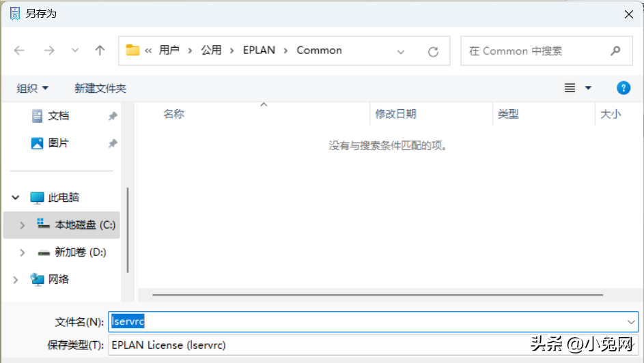
Task: Click 新建文件夹 to create folder
Action: tap(100, 88)
